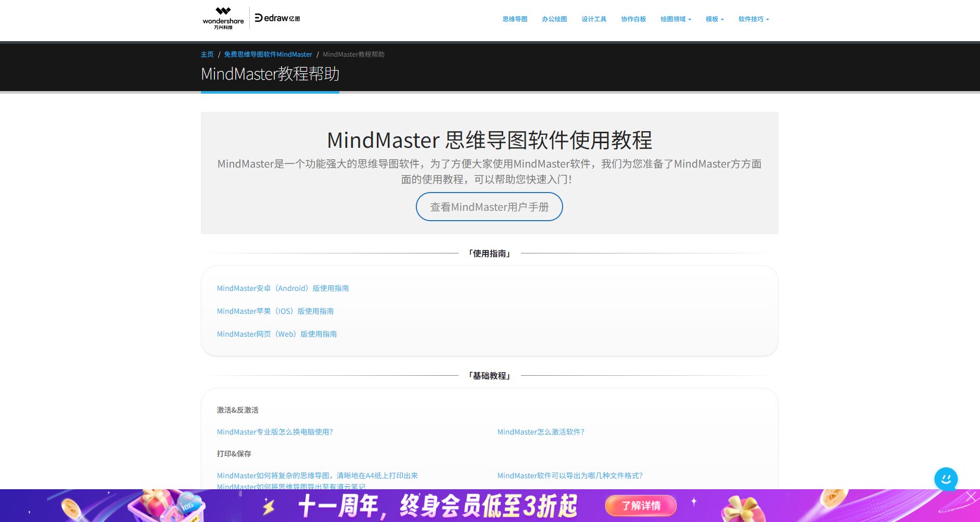Open the MindMaster Android guide link
The height and width of the screenshot is (522, 980).
(x=283, y=288)
